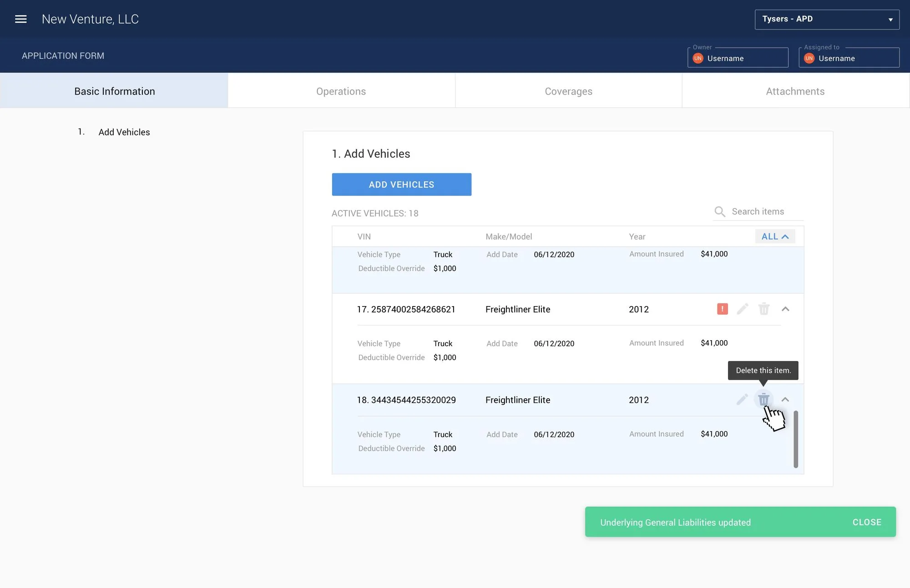Select Add Vehicles in the left outline
The width and height of the screenshot is (910, 588).
pos(124,132)
